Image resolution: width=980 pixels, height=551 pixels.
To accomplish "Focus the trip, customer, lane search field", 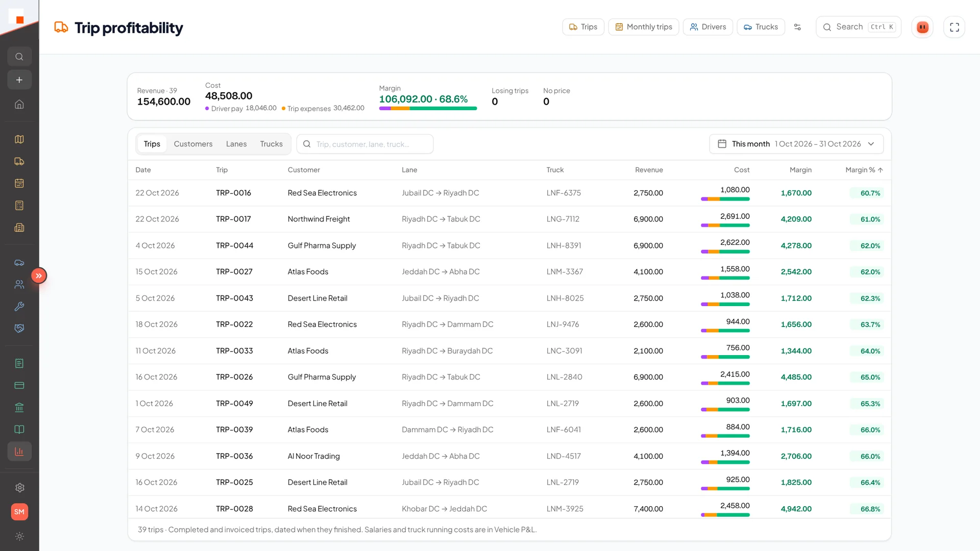I will coord(365,144).
